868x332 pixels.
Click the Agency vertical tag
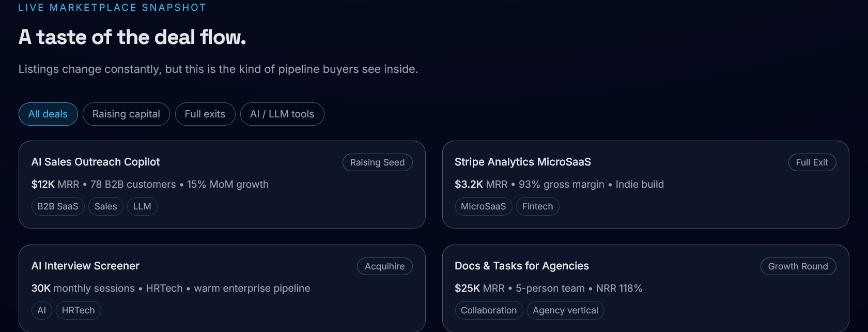tap(565, 310)
